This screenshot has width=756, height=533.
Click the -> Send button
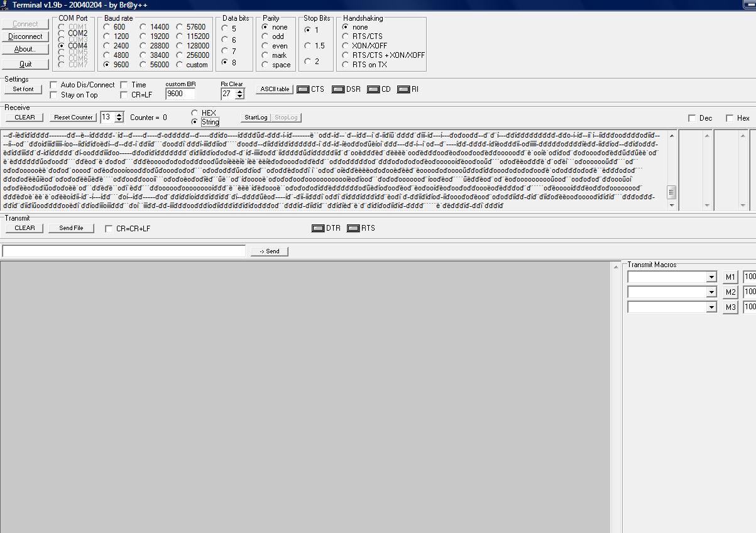click(x=270, y=251)
